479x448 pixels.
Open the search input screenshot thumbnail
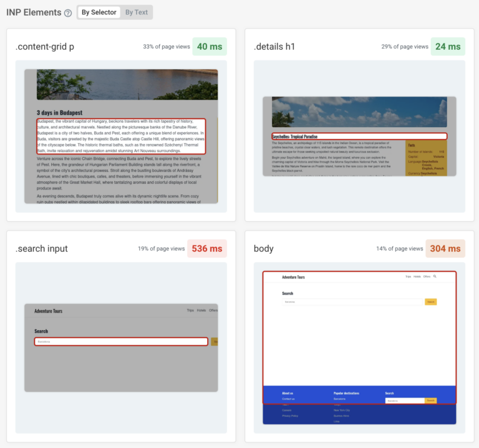(121, 348)
